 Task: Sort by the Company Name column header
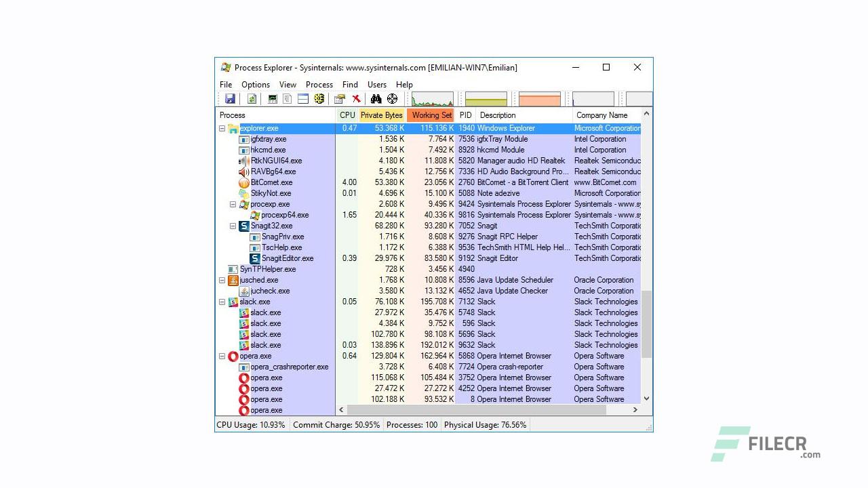click(x=606, y=115)
